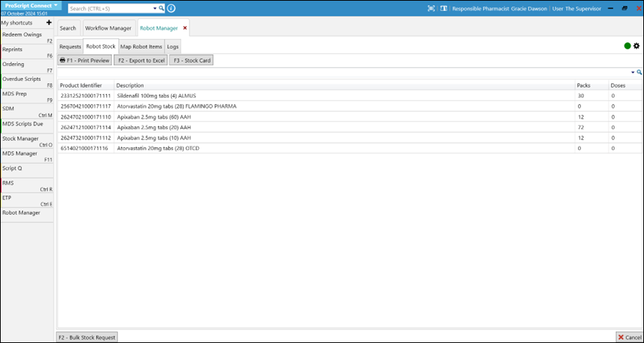Open MDS Prep shortcut
This screenshot has height=343, width=644.
tap(27, 96)
